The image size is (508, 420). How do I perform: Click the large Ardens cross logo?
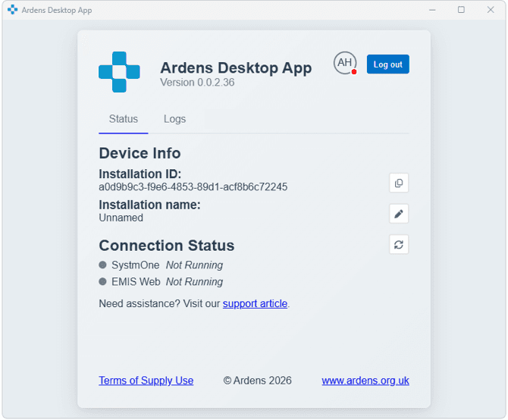tap(119, 72)
